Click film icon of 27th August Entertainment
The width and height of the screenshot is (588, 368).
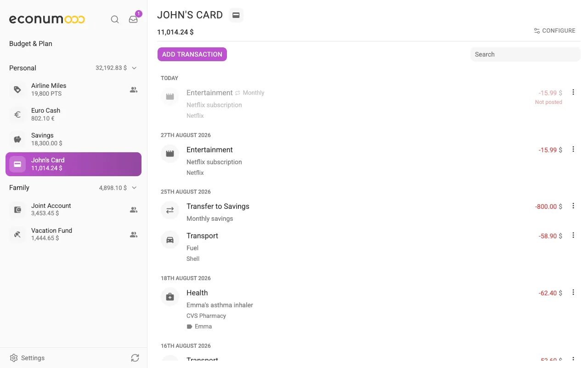tap(170, 154)
